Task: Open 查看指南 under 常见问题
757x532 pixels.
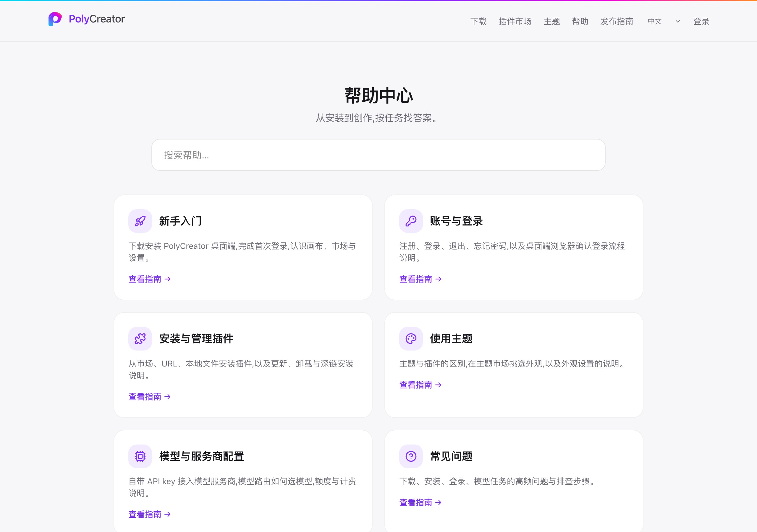Action: (x=420, y=503)
